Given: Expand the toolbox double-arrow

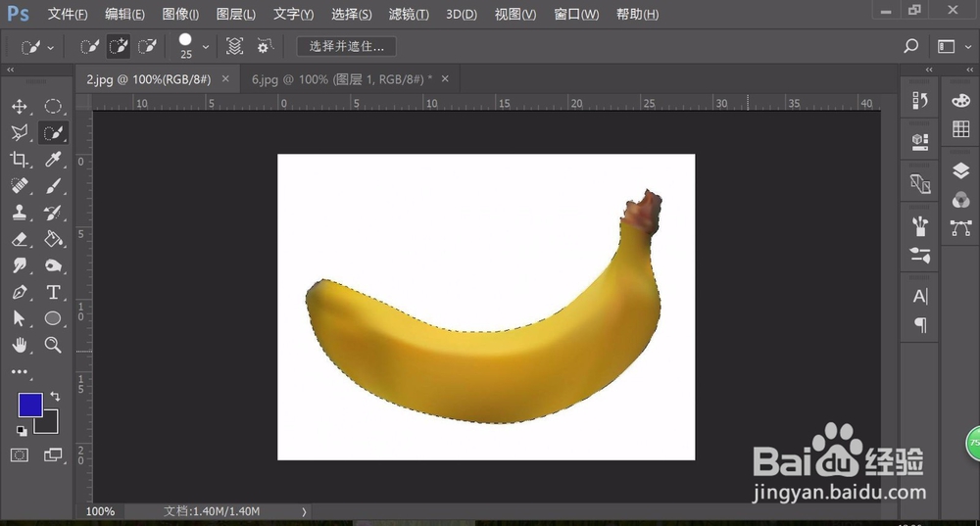Looking at the screenshot, I should tap(11, 70).
